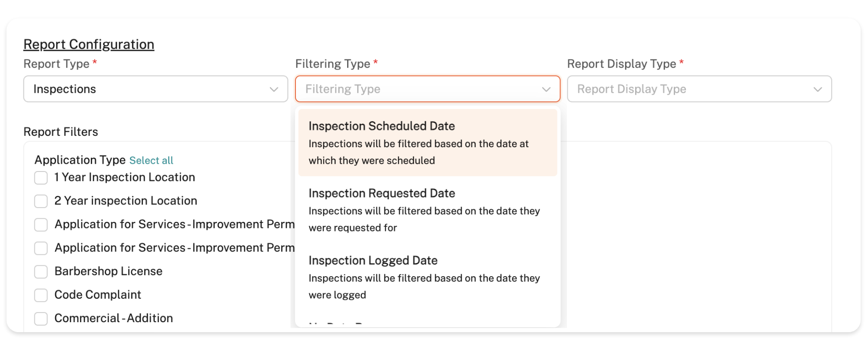Click the 'Inspections' value in Report Type
Viewport: 868px width, 343px height.
65,89
